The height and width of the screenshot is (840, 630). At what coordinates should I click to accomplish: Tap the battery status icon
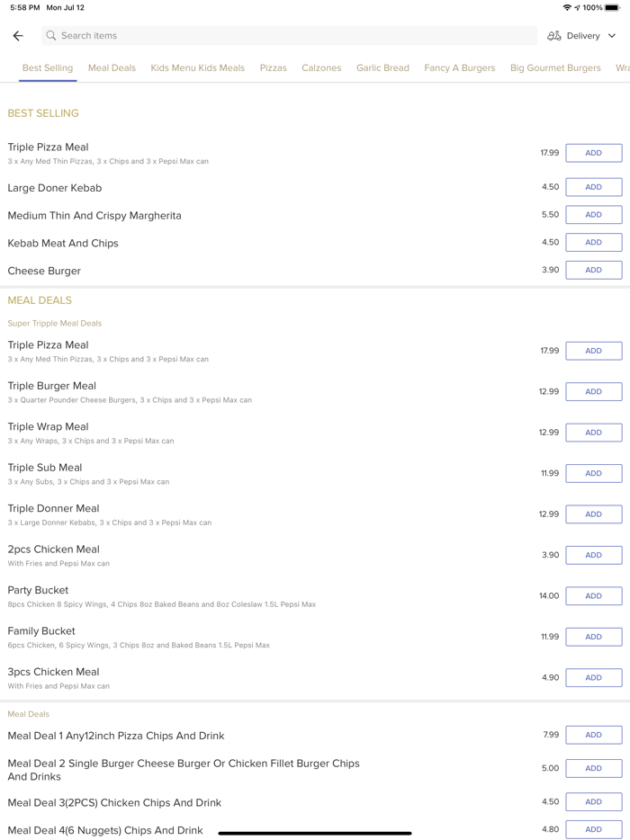[613, 7]
